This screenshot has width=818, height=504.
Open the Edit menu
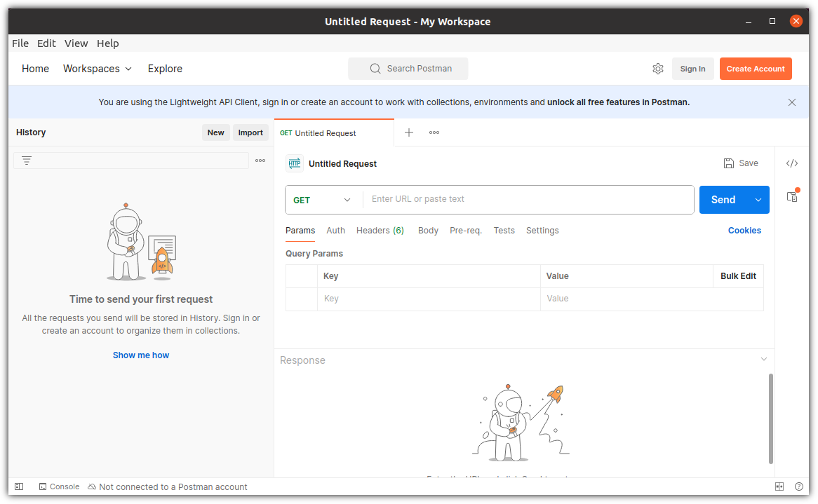click(46, 43)
